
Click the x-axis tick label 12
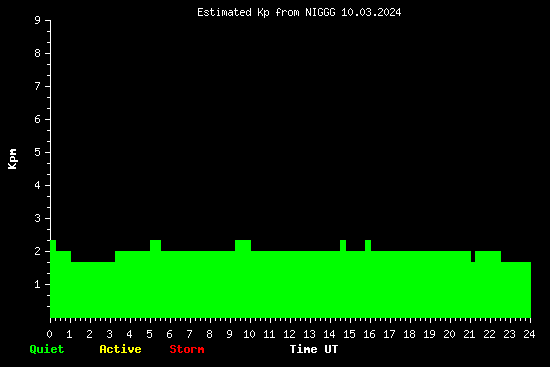point(289,334)
